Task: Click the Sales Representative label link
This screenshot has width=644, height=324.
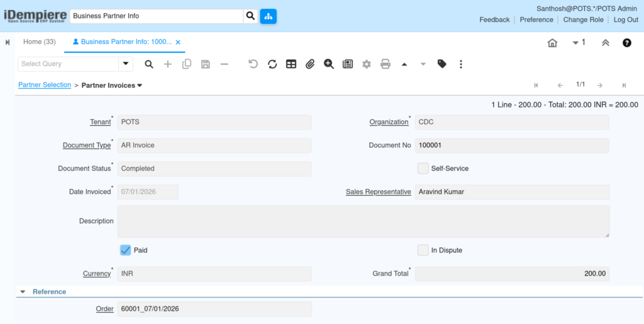Action: click(x=378, y=192)
